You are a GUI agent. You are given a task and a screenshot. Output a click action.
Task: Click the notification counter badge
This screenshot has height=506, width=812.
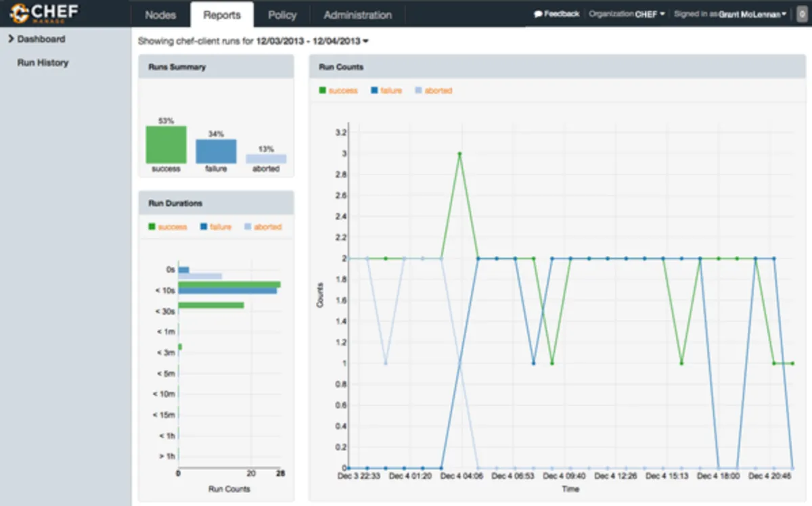[801, 14]
